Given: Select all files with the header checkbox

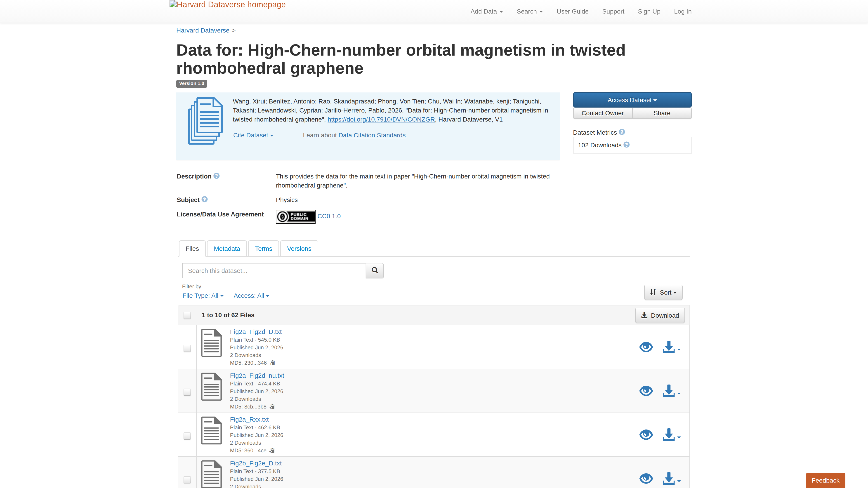Looking at the screenshot, I should pyautogui.click(x=187, y=315).
